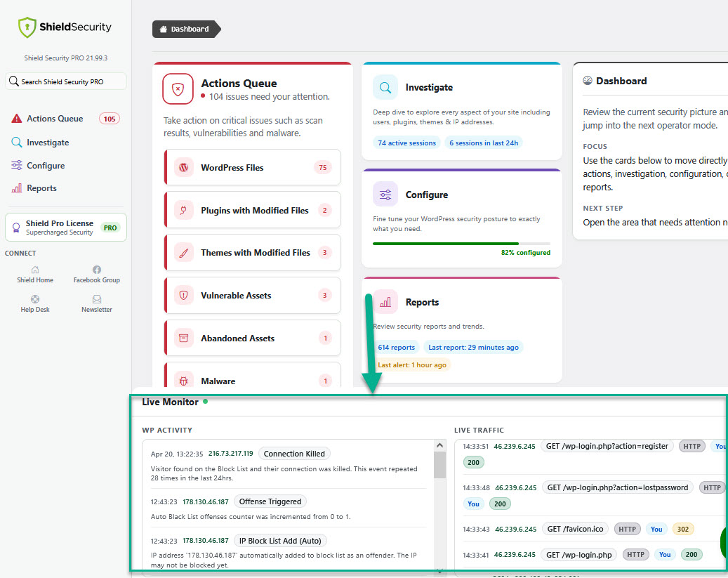Viewport: 728px width, 578px height.
Task: Click the WP Activity scrollbar thumb
Action: point(439,465)
